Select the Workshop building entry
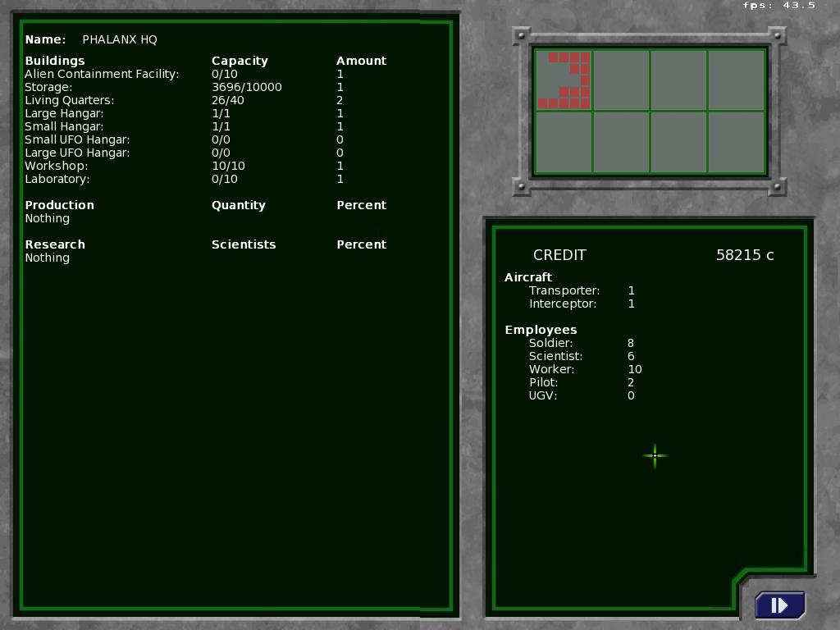Image resolution: width=840 pixels, height=630 pixels. 56,166
